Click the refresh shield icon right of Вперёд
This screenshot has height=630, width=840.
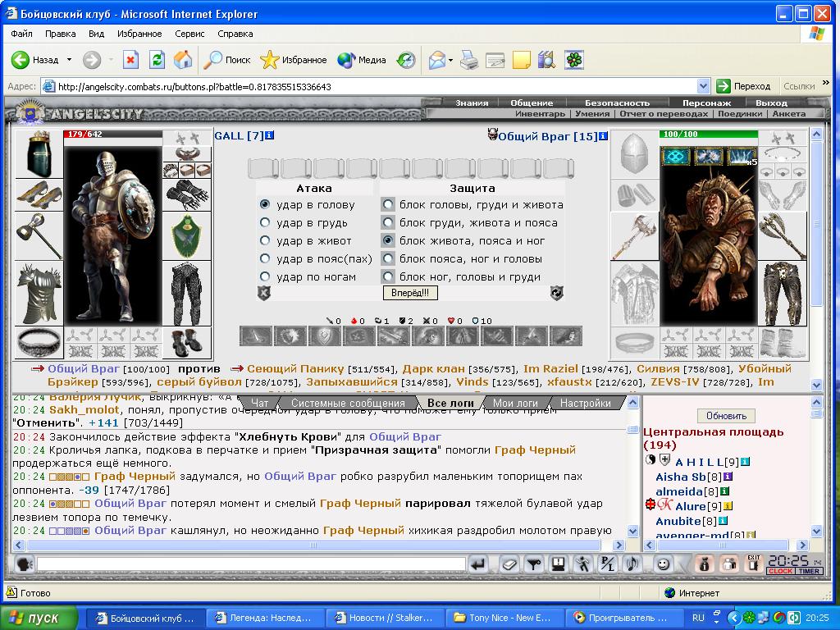tap(557, 293)
